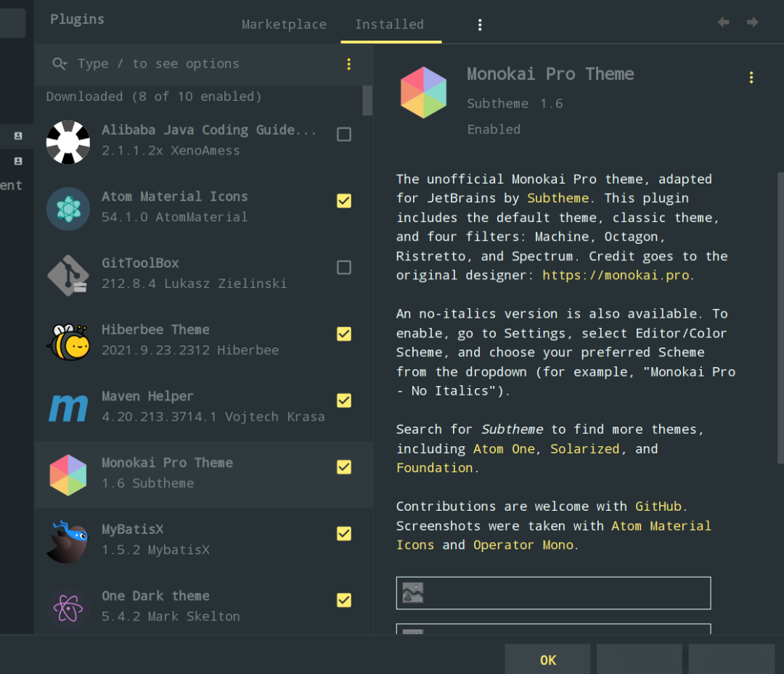The height and width of the screenshot is (674, 784).
Task: Select the Maven Helper plugin name
Action: click(x=147, y=396)
